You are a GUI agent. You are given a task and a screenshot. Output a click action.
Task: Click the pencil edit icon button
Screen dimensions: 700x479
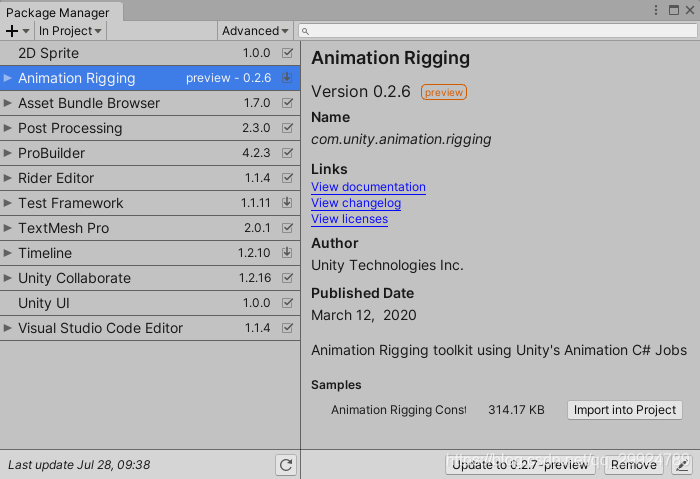click(x=682, y=465)
